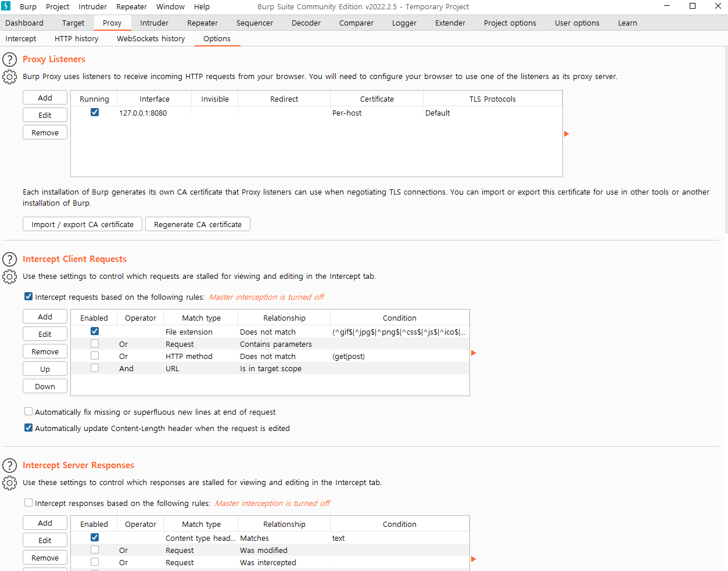Open the Help menu

point(202,7)
